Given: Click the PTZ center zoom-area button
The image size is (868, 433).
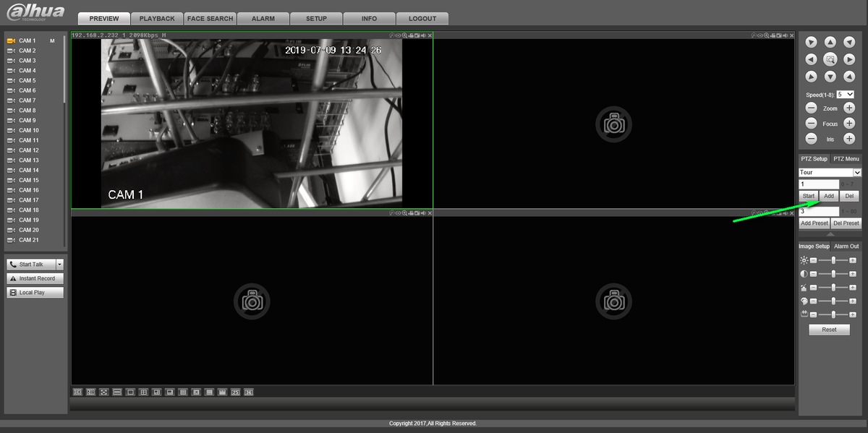Looking at the screenshot, I should point(830,59).
